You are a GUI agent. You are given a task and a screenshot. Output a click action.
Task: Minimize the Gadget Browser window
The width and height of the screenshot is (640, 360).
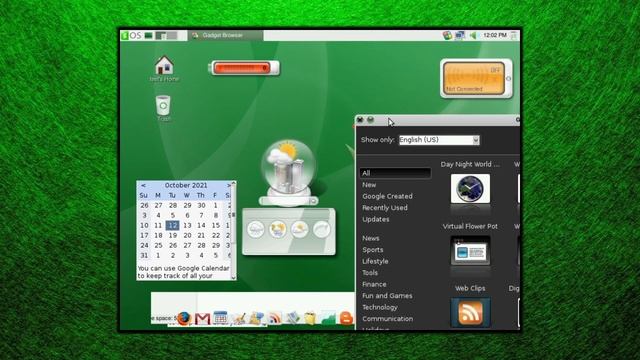click(x=370, y=120)
